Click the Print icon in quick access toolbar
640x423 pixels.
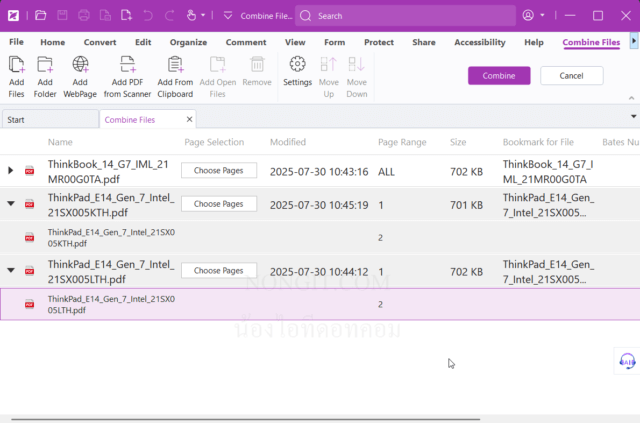(84, 16)
